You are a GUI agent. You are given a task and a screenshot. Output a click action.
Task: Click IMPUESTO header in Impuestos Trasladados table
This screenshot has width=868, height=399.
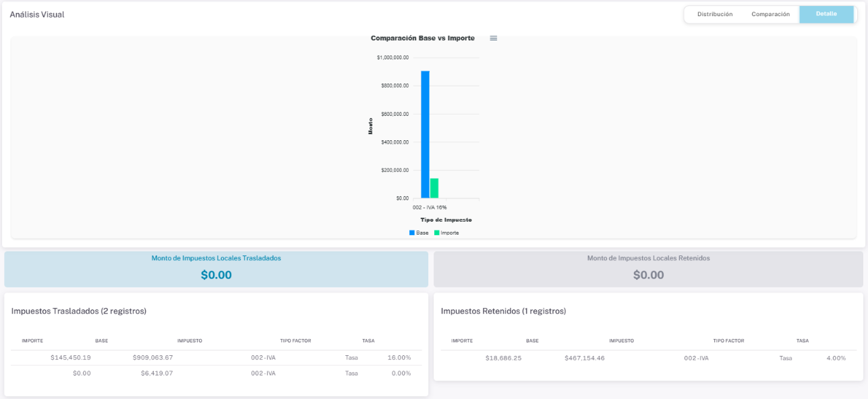pos(190,341)
